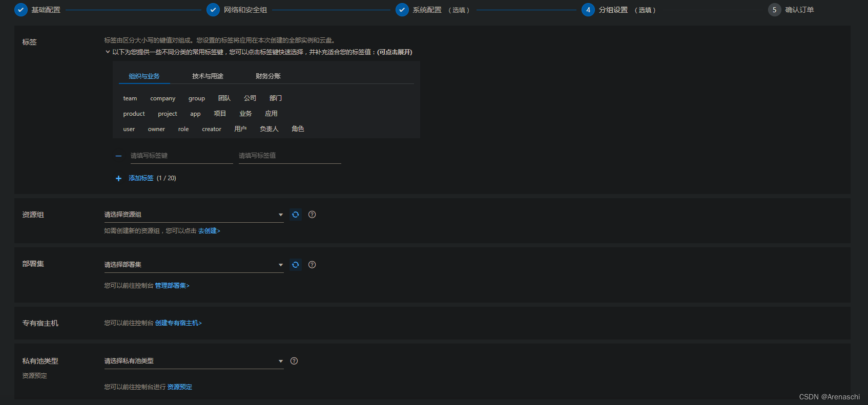
Task: Click the 基础配置 step checkmark icon
Action: coord(21,10)
